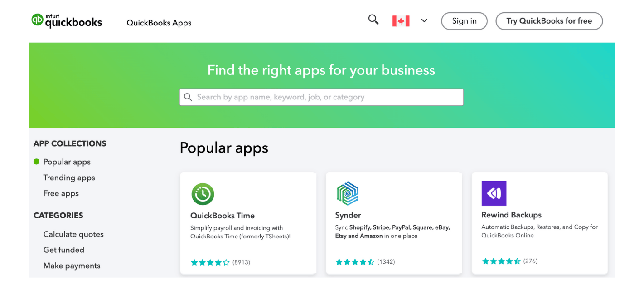
Task: Click the search bar magnifier icon
Action: [x=188, y=97]
